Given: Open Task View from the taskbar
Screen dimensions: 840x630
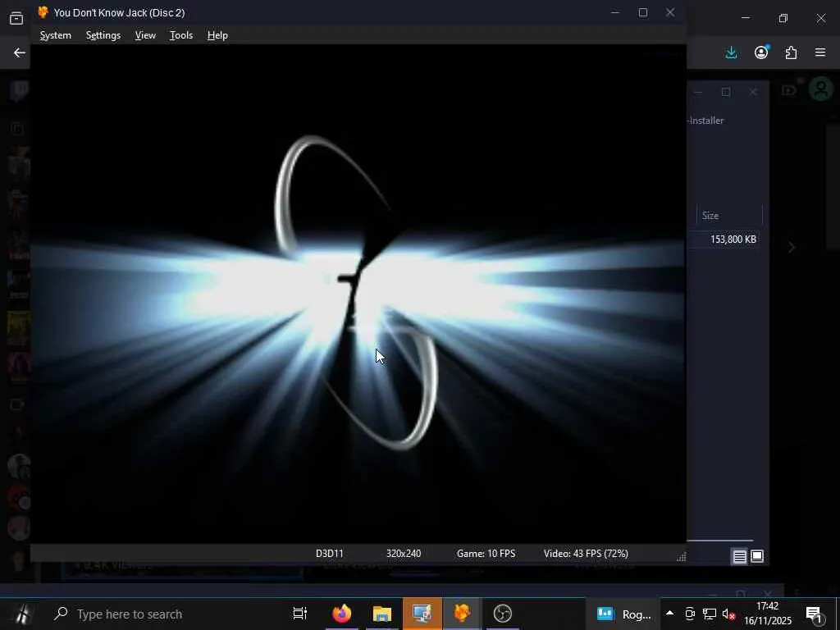Looking at the screenshot, I should (300, 614).
